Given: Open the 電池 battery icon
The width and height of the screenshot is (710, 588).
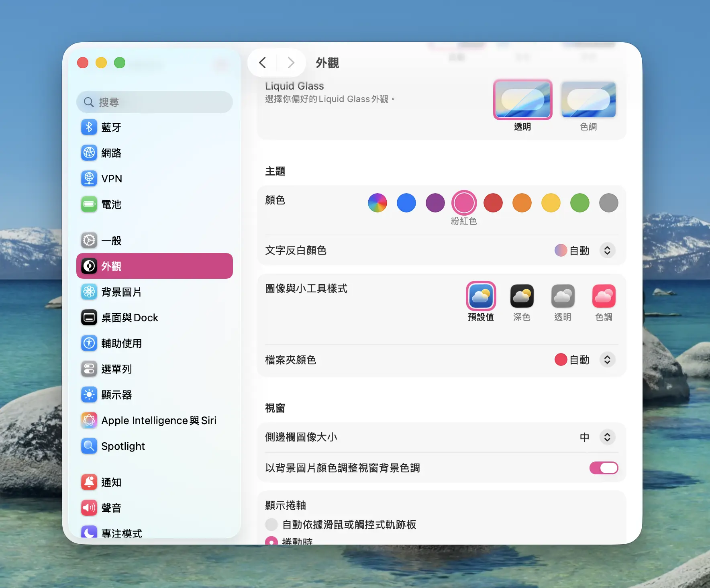Looking at the screenshot, I should [89, 204].
